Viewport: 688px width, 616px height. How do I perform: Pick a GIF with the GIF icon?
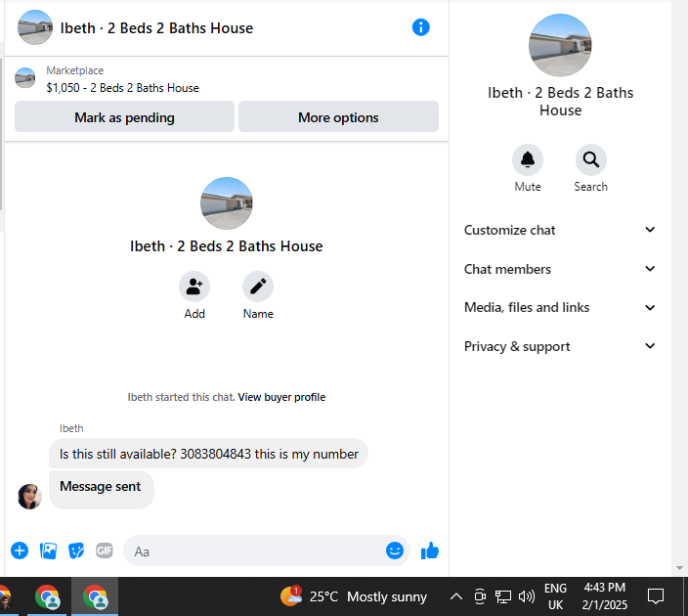[x=105, y=550]
